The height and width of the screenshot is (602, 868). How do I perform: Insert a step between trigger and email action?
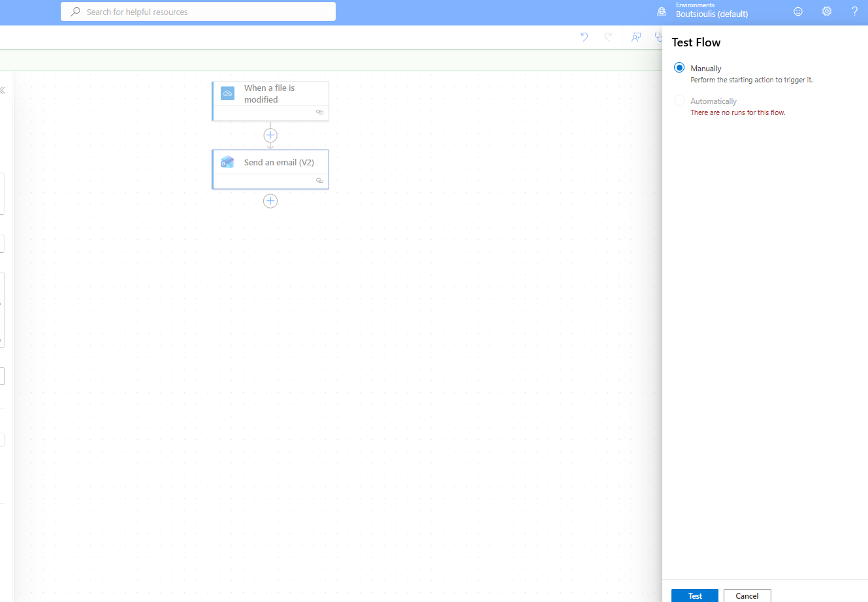tap(270, 135)
